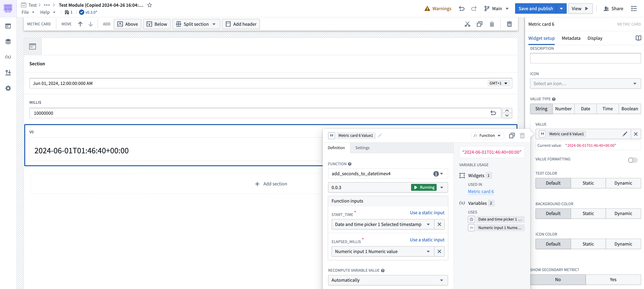Remove Metric card 6 Value1 from value field
644x289 pixels.
click(x=636, y=134)
